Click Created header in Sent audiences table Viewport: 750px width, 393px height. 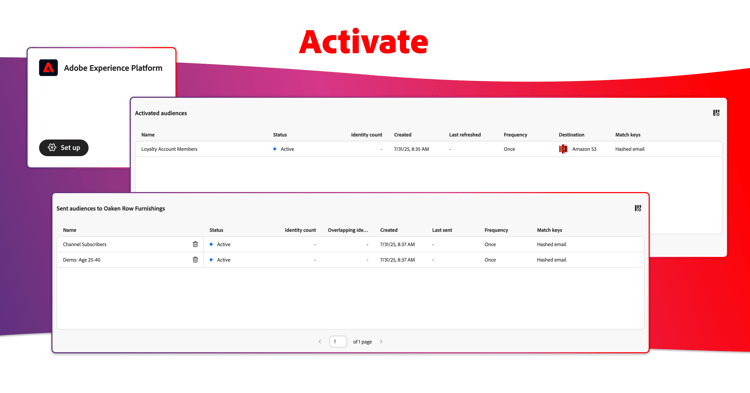point(389,230)
